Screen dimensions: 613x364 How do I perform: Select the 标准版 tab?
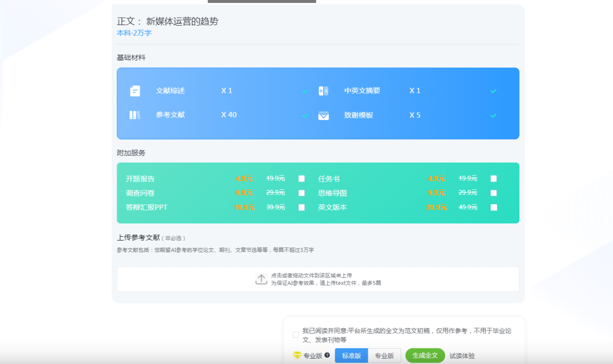(x=351, y=355)
